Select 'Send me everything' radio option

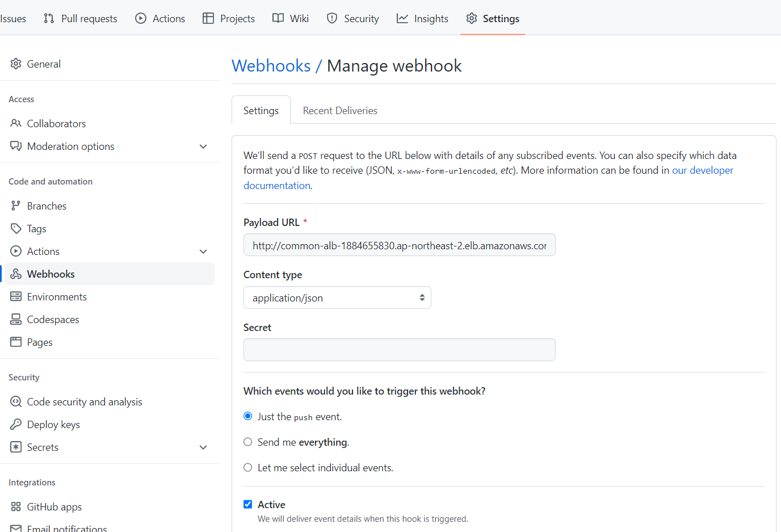(248, 442)
